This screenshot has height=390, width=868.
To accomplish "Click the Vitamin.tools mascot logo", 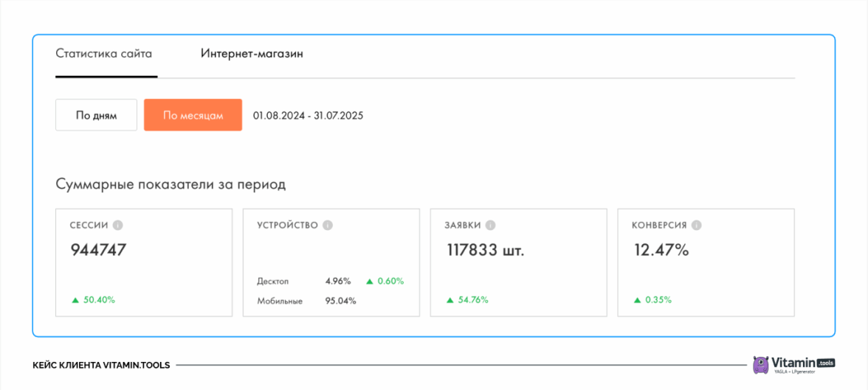I will (x=760, y=364).
